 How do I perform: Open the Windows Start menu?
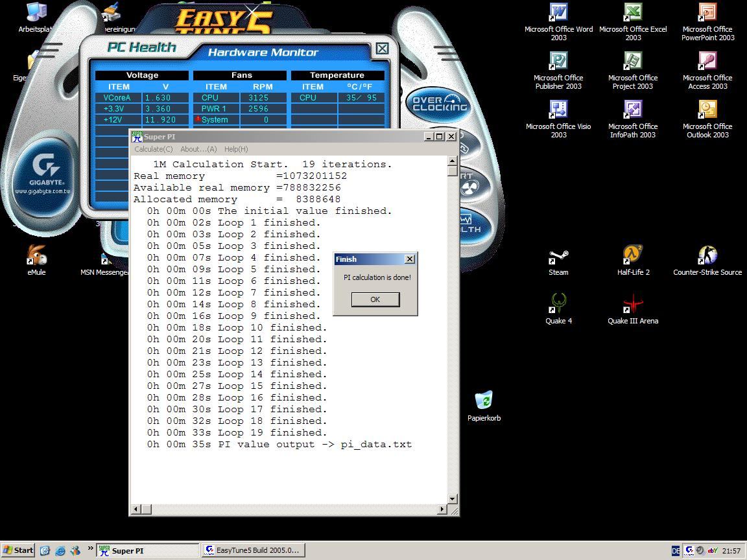pyautogui.click(x=18, y=550)
